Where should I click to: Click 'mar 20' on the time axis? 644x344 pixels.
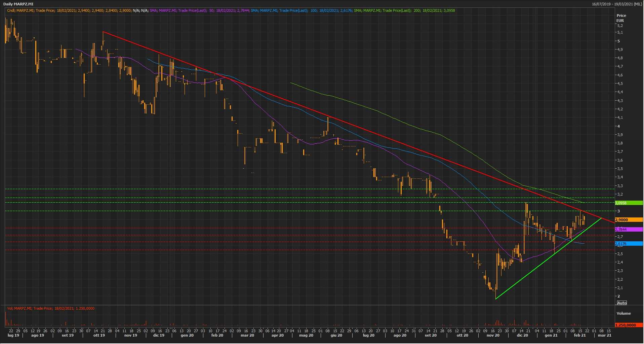[247, 335]
